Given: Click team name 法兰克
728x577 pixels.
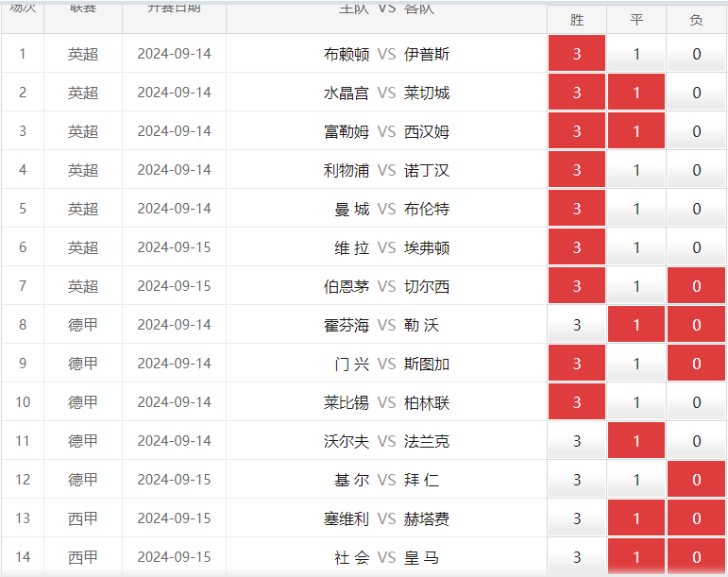Looking at the screenshot, I should click(x=427, y=441).
